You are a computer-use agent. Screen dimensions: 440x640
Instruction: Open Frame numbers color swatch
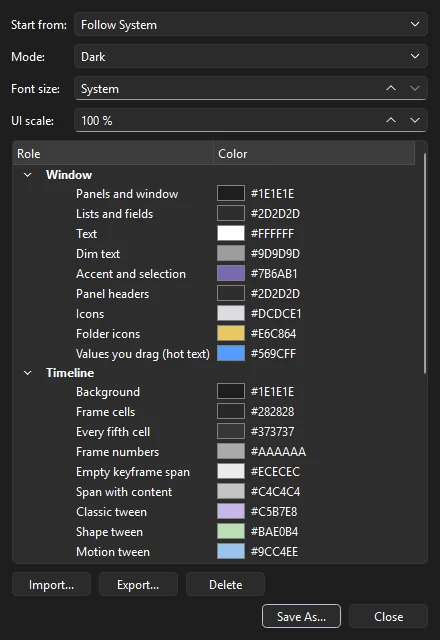231,451
